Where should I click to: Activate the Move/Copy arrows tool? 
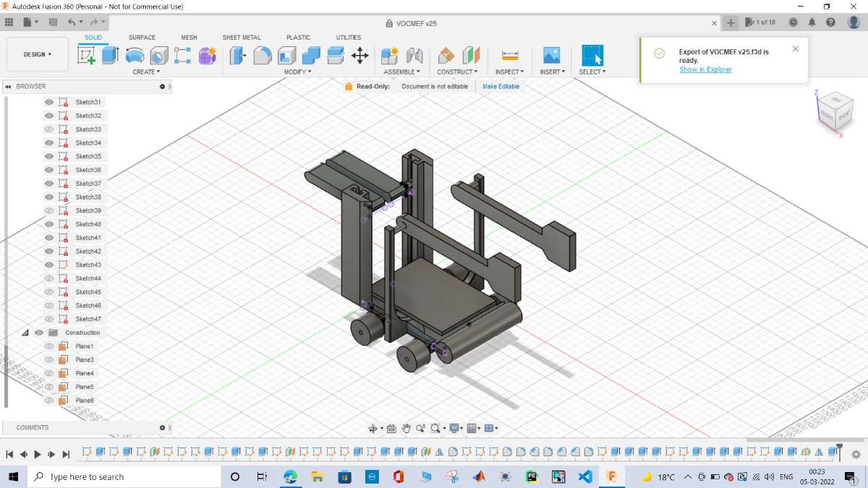tap(359, 56)
